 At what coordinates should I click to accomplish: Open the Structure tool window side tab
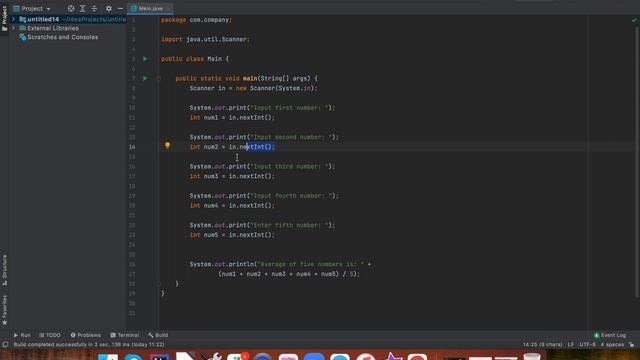pos(4,270)
